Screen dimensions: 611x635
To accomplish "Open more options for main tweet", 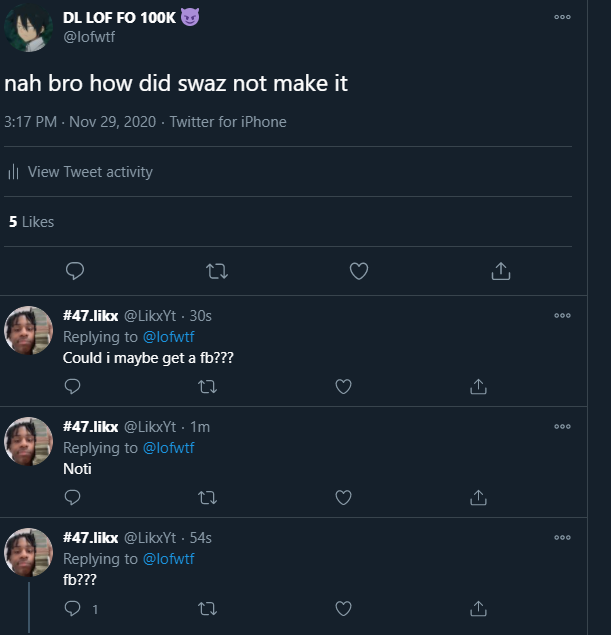I will (562, 17).
